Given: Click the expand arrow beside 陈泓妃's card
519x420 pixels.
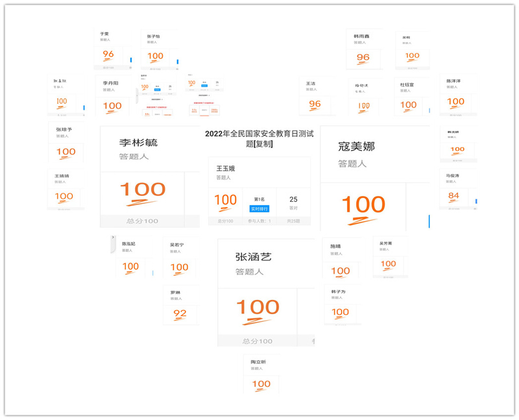Looking at the screenshot, I should (114, 238).
